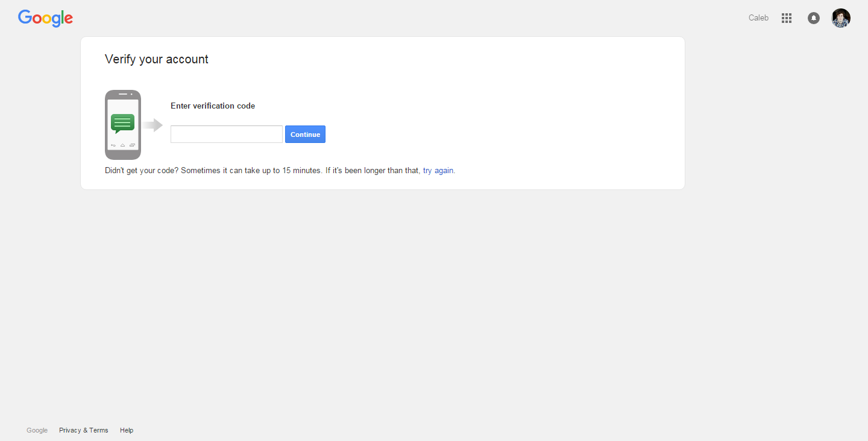
Task: Click the green message bubble icon
Action: pos(122,123)
